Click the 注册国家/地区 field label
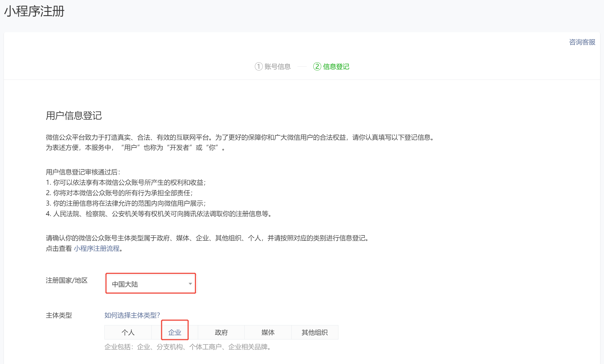Image resolution: width=604 pixels, height=364 pixels. click(67, 281)
